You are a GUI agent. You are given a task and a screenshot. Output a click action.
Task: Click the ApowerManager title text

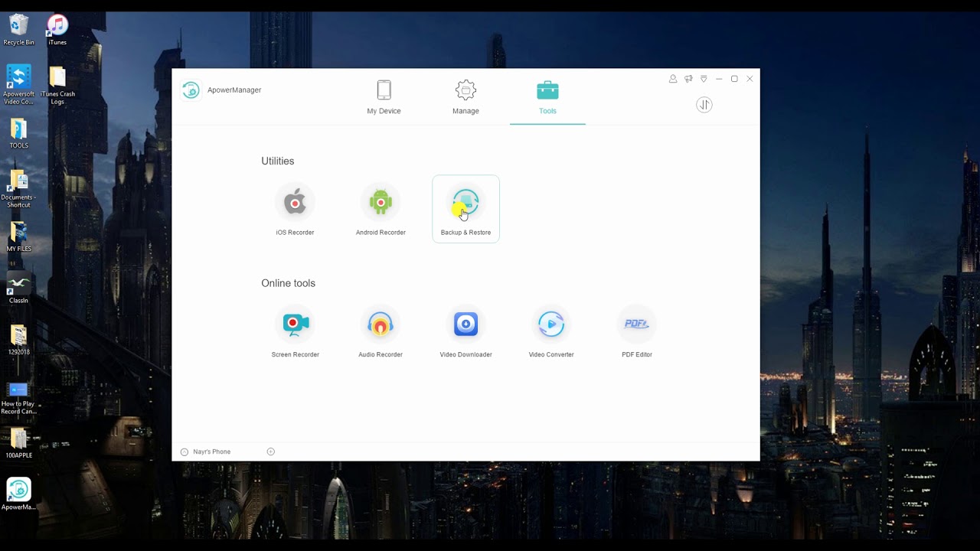[x=234, y=90]
